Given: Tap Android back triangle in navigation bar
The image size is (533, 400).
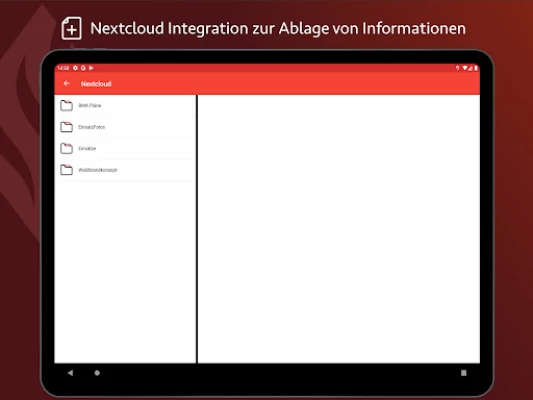Looking at the screenshot, I should 70,373.
